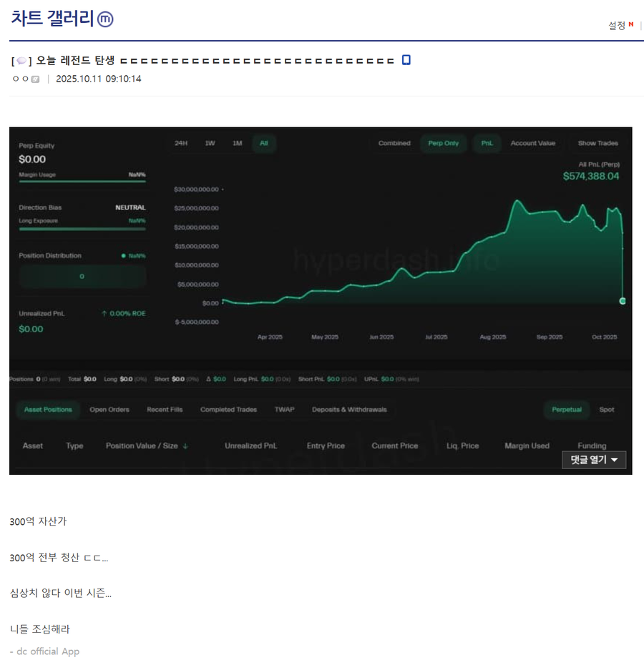Click the post title 오늘 레전드 탄생
This screenshot has height=660, width=644.
[75, 61]
